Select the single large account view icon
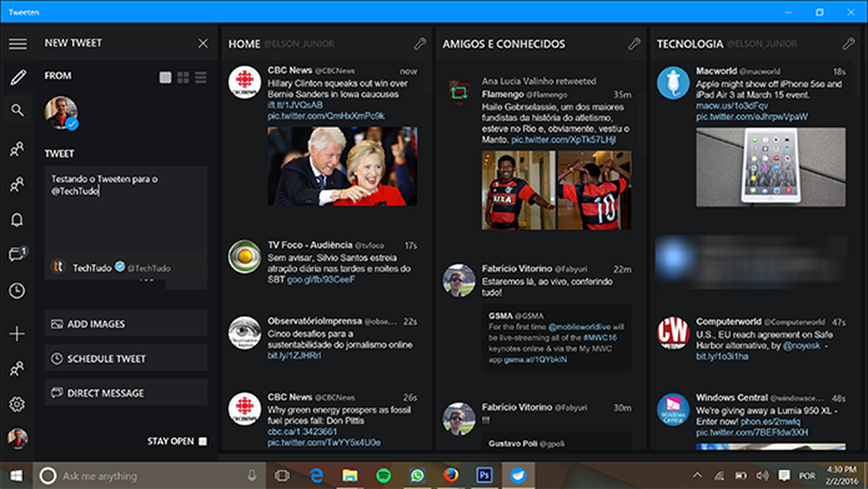The width and height of the screenshot is (868, 489). (x=165, y=78)
